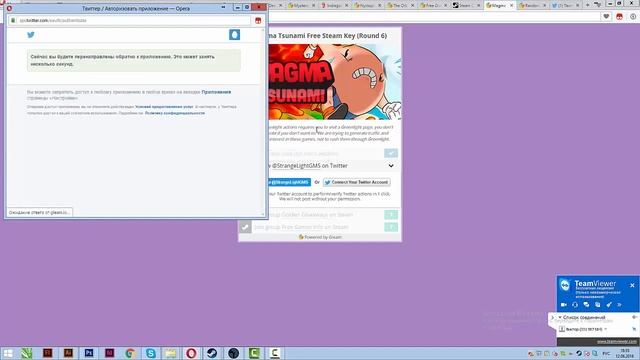640x360 pixels.
Task: Click the green lock icon in popup address bar
Action: 13,20
